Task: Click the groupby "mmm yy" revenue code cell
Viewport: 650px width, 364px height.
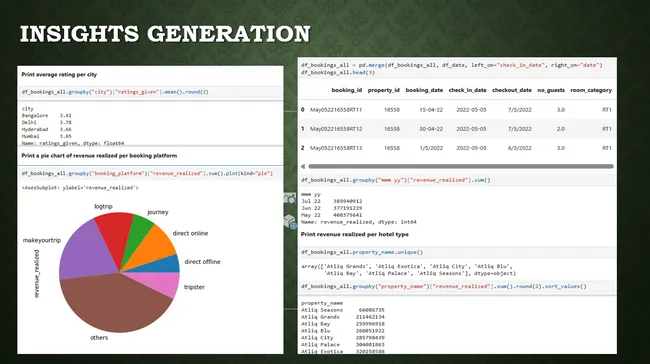Action: [x=457, y=180]
